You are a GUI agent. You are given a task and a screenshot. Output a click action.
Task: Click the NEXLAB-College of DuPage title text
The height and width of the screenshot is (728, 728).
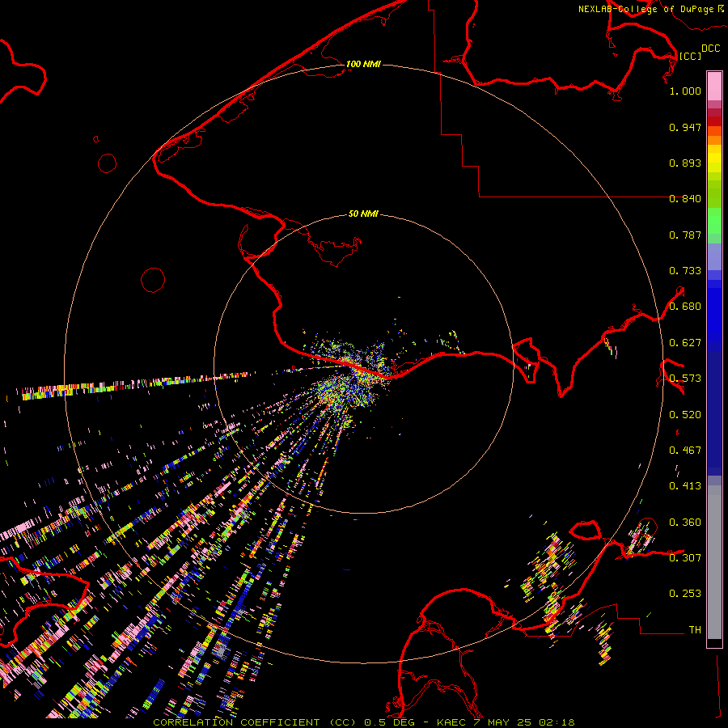[645, 9]
